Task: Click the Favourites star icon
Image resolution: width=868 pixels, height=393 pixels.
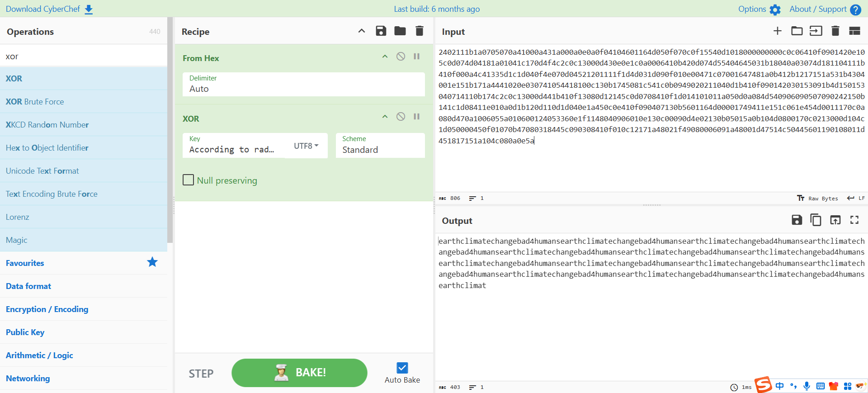Action: pos(152,262)
